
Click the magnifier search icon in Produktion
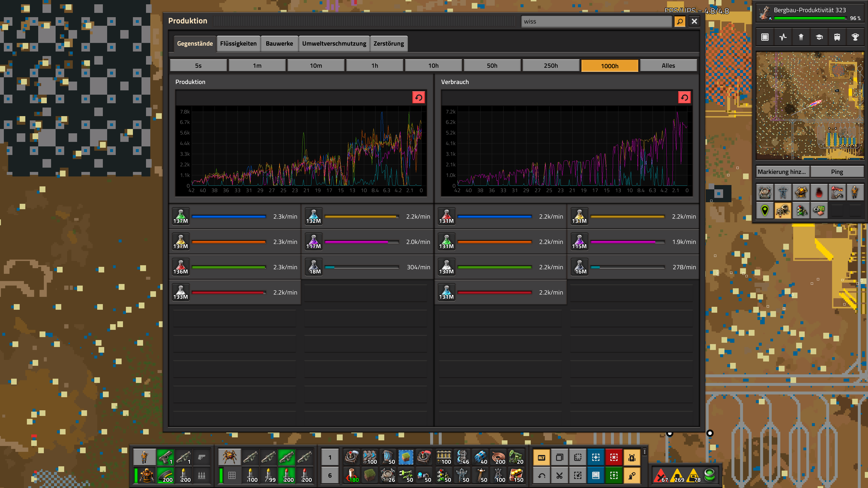pyautogui.click(x=680, y=21)
